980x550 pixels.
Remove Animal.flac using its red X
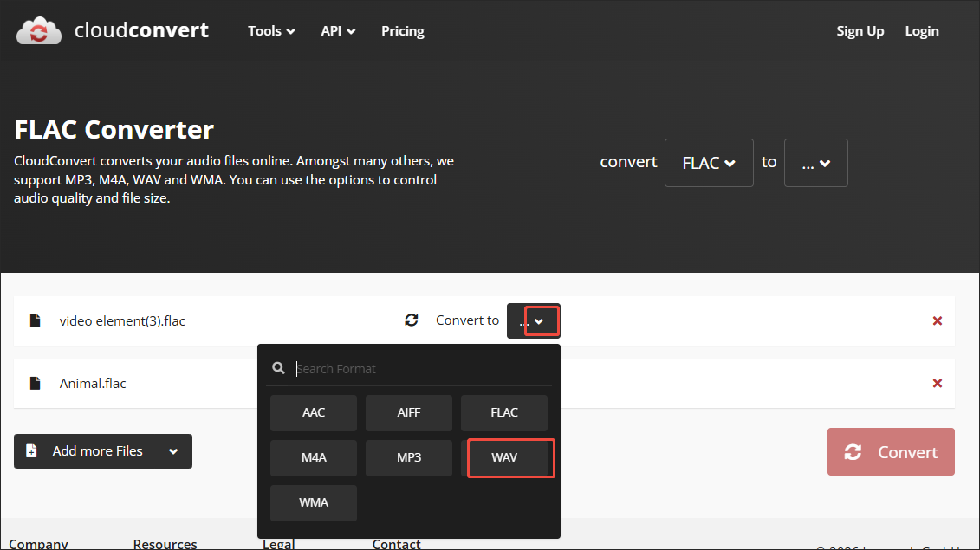pyautogui.click(x=937, y=383)
